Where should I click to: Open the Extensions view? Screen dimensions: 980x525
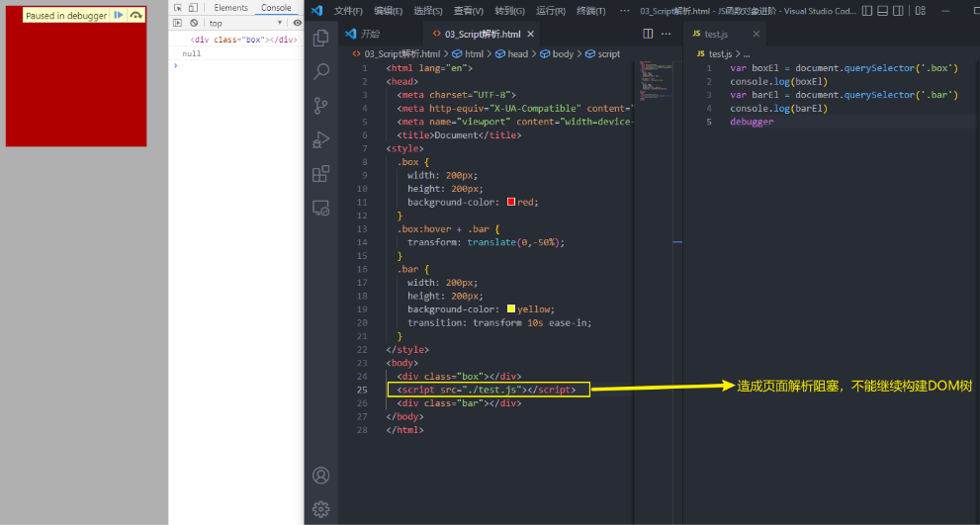(x=320, y=173)
